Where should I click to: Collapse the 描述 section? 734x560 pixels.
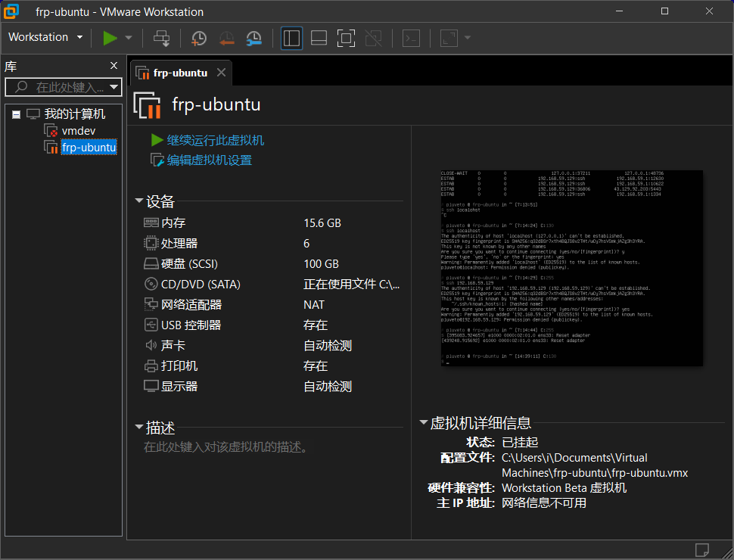(x=139, y=427)
